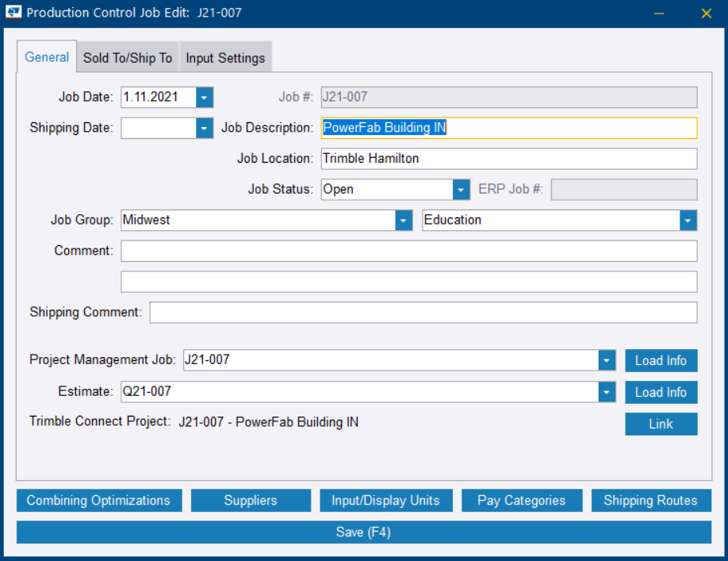Viewport: 728px width, 561px height.
Task: Open the Input Settings tab
Action: (224, 57)
